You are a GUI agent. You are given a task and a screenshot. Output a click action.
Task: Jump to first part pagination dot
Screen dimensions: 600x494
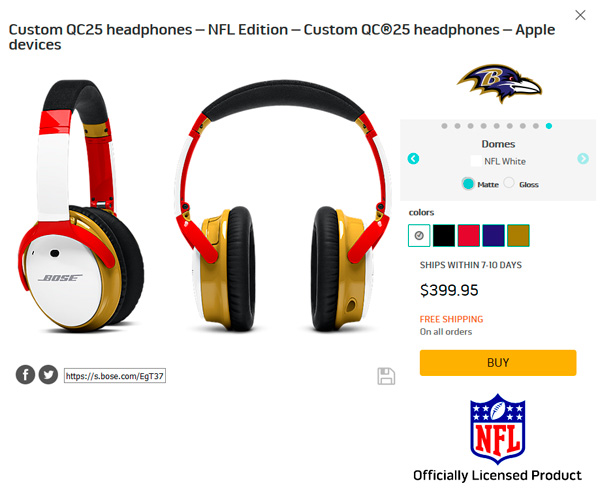(444, 126)
